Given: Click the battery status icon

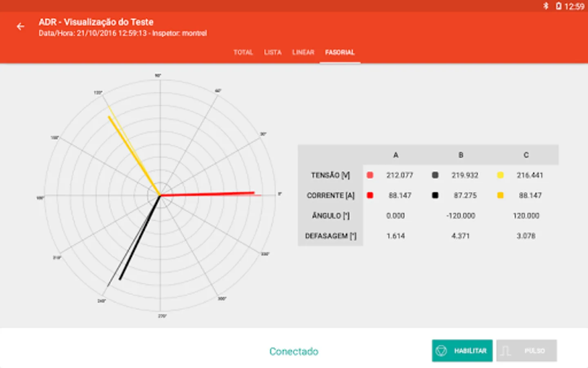Looking at the screenshot, I should click(558, 6).
